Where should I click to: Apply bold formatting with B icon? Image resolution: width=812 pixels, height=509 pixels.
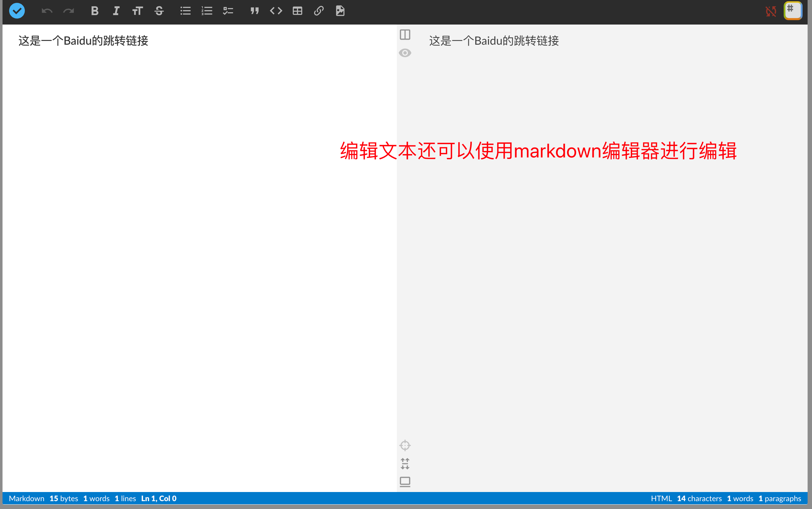pyautogui.click(x=95, y=11)
